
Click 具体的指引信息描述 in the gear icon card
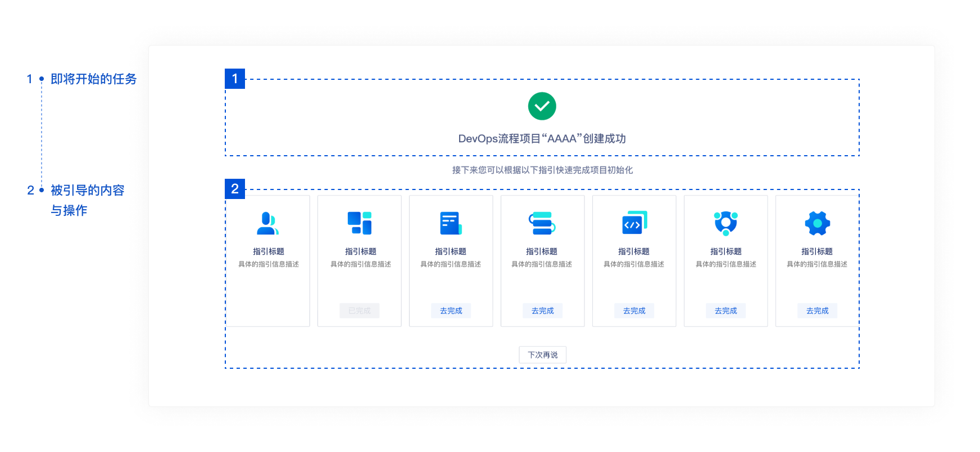[x=817, y=264]
